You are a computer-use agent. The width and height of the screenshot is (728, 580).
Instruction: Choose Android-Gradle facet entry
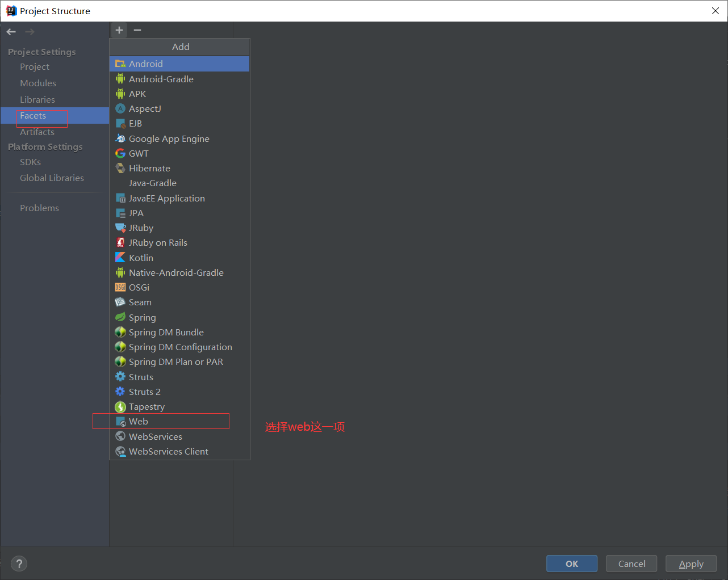pos(179,79)
